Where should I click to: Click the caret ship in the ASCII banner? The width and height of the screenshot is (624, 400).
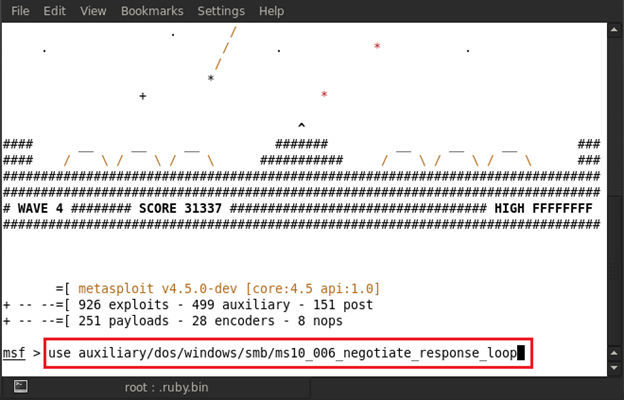click(301, 126)
